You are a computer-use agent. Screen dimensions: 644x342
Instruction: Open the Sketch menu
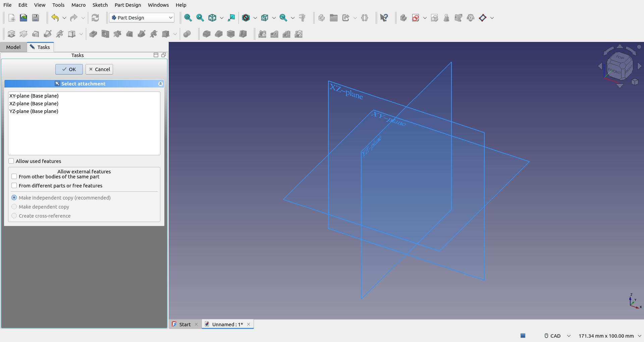(100, 5)
